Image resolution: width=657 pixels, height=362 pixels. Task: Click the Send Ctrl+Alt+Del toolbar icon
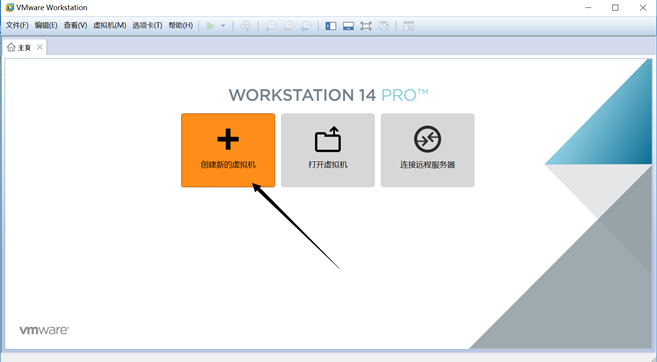pyautogui.click(x=246, y=26)
